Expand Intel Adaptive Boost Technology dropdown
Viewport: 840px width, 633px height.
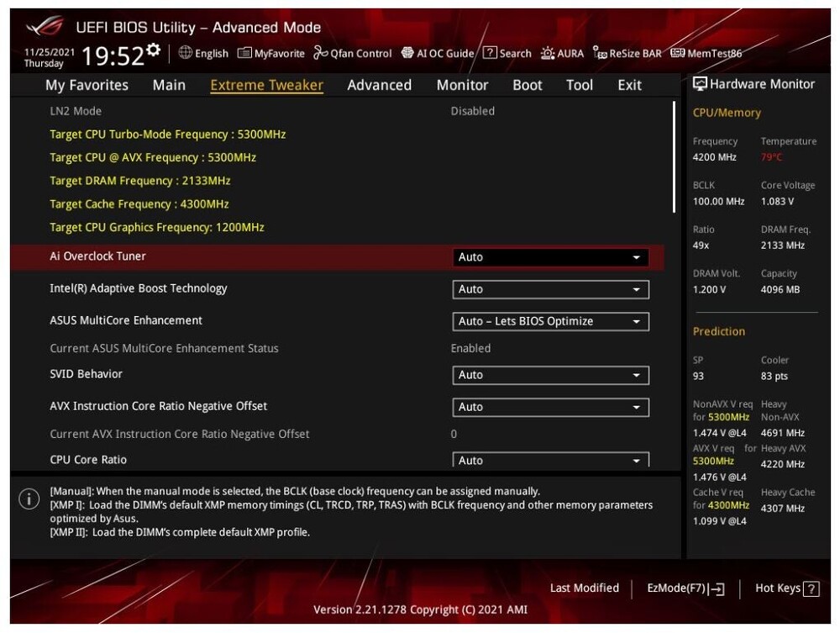pyautogui.click(x=551, y=289)
